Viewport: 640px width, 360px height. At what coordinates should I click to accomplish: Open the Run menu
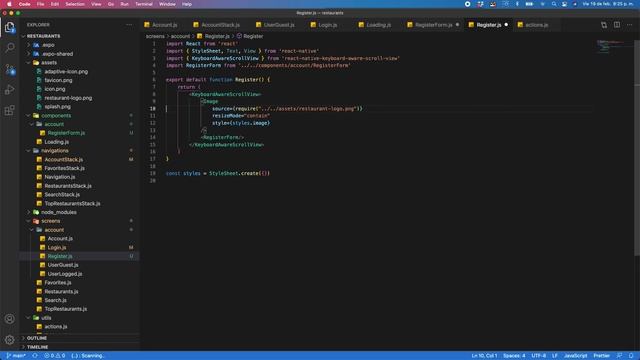(124, 4)
